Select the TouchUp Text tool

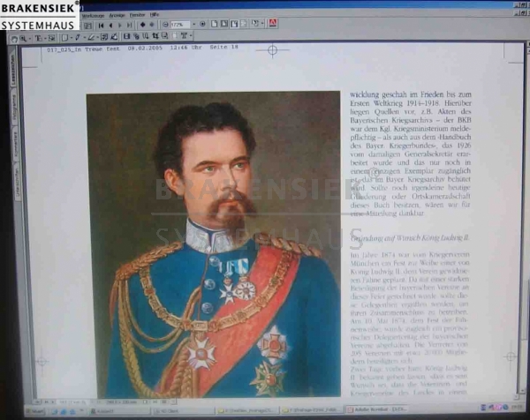(x=185, y=35)
